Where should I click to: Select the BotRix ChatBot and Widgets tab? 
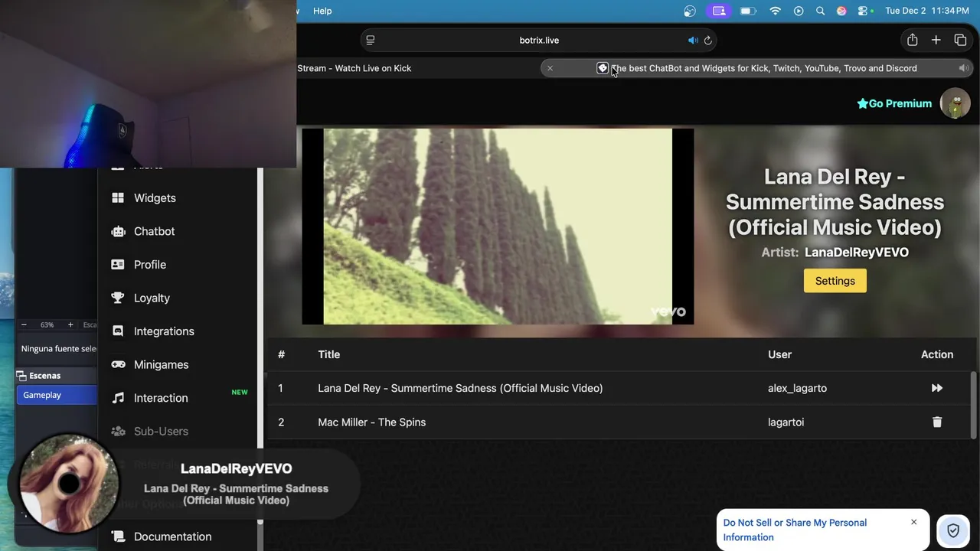pyautogui.click(x=758, y=68)
